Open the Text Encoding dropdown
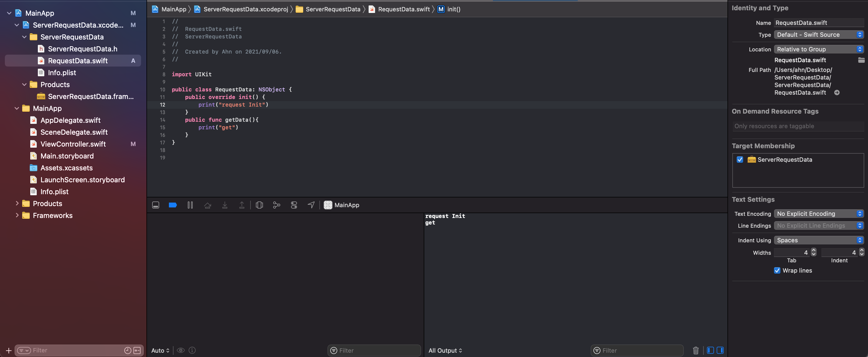The image size is (868, 357). [819, 213]
